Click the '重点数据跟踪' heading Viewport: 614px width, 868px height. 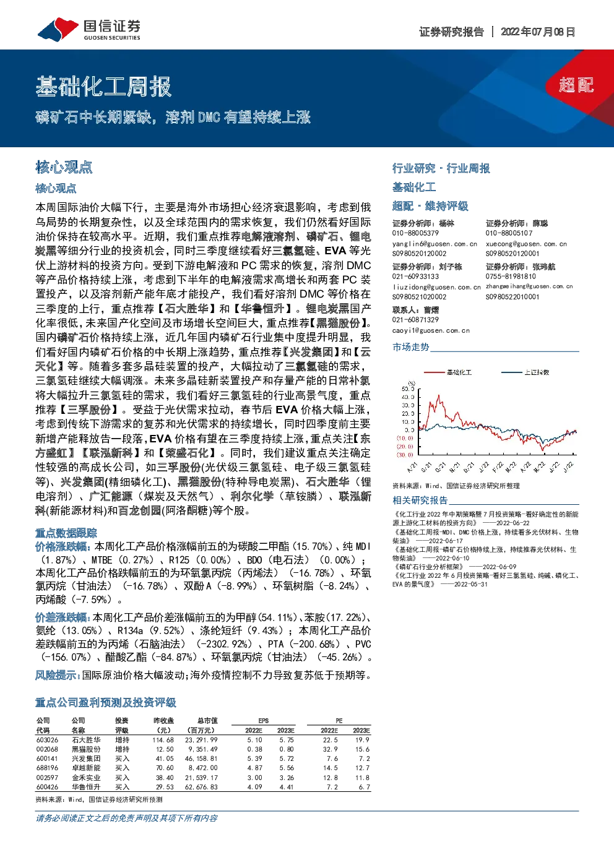(x=66, y=533)
